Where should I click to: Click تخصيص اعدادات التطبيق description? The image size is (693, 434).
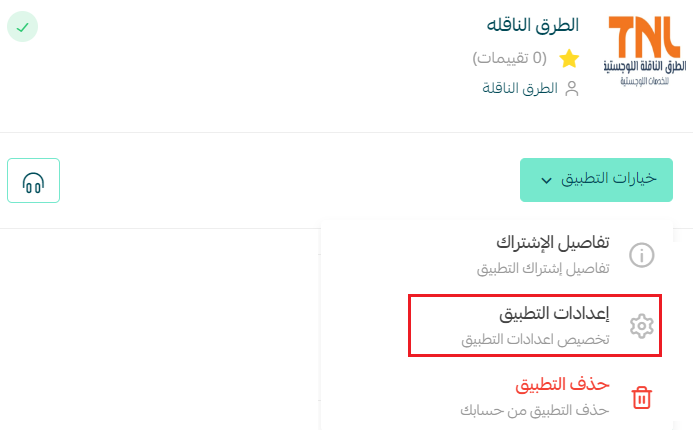(x=535, y=339)
